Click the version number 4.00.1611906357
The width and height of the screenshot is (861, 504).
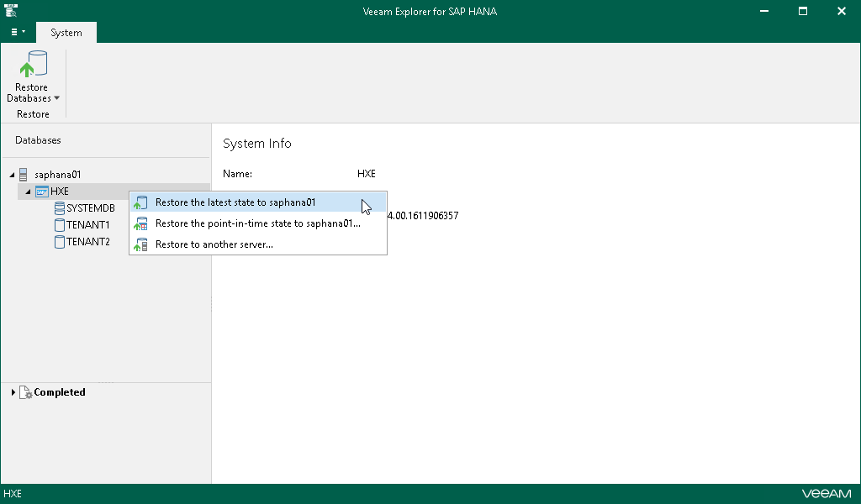point(423,216)
